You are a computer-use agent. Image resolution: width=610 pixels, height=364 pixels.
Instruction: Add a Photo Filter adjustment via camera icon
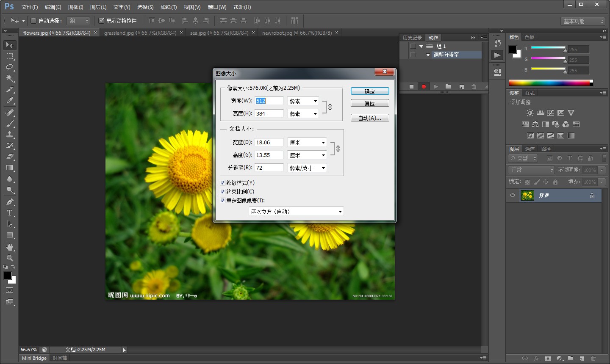[x=556, y=124]
